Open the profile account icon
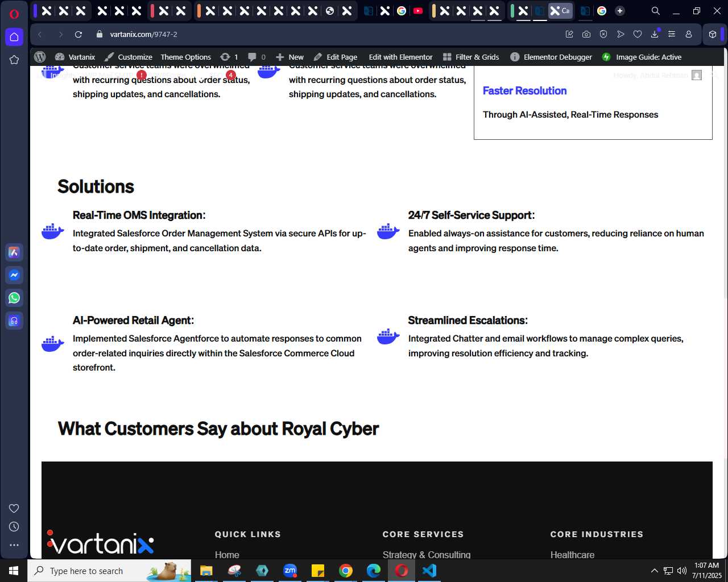728x582 pixels. [x=689, y=34]
